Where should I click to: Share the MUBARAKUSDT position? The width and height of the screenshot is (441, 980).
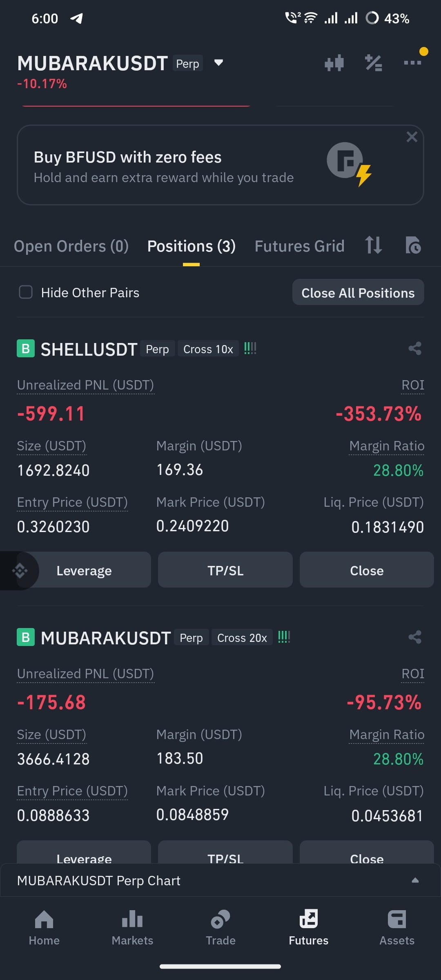[415, 637]
